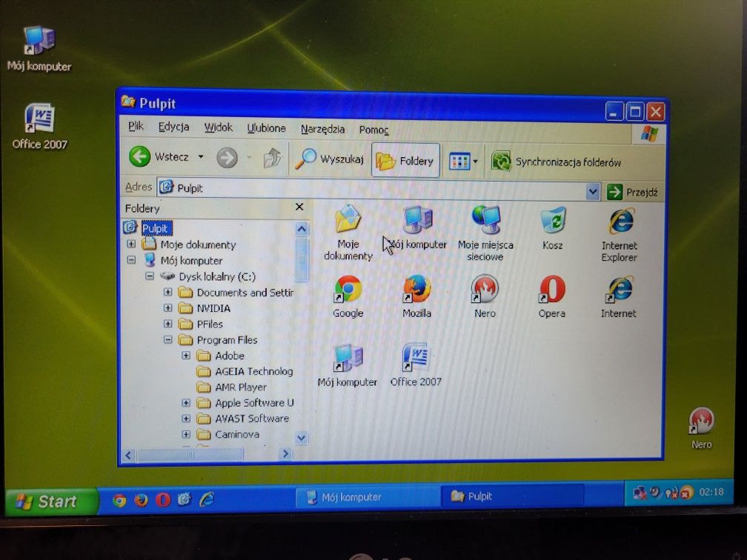Open the address bar dropdown
The image size is (747, 560).
pos(592,191)
